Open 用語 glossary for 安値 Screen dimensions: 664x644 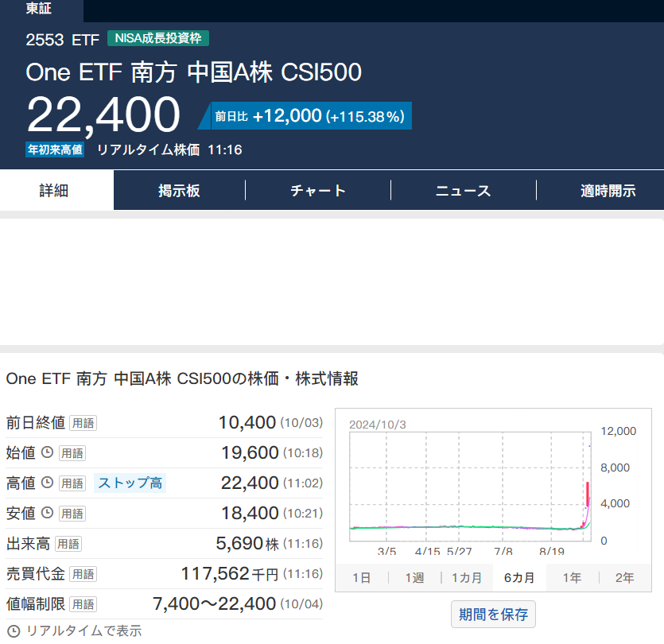click(72, 514)
